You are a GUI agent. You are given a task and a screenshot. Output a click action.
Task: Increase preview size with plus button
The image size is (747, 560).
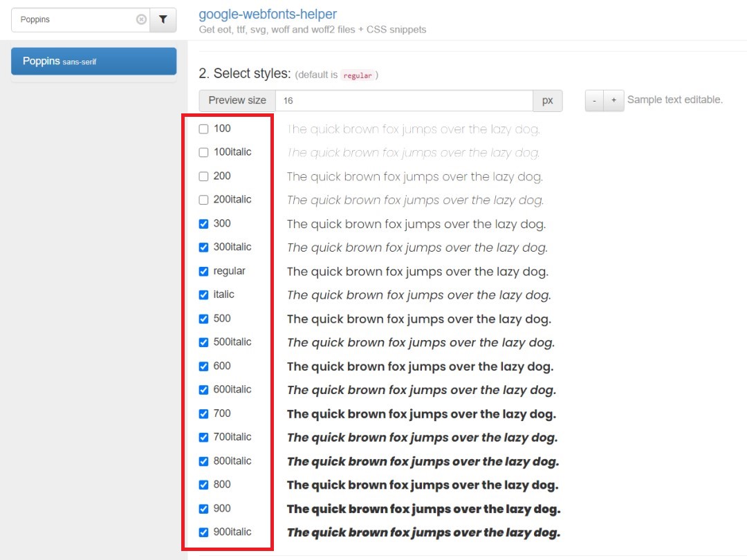tap(614, 100)
